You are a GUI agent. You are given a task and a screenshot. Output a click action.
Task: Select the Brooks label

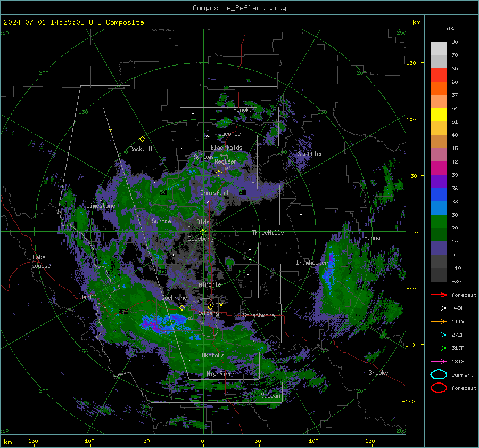(x=378, y=373)
